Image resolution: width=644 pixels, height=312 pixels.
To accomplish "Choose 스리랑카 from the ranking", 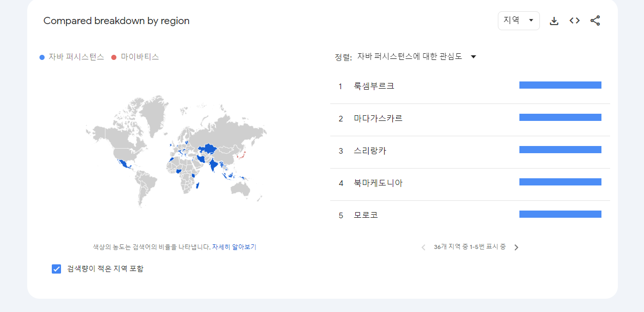I will (470, 151).
